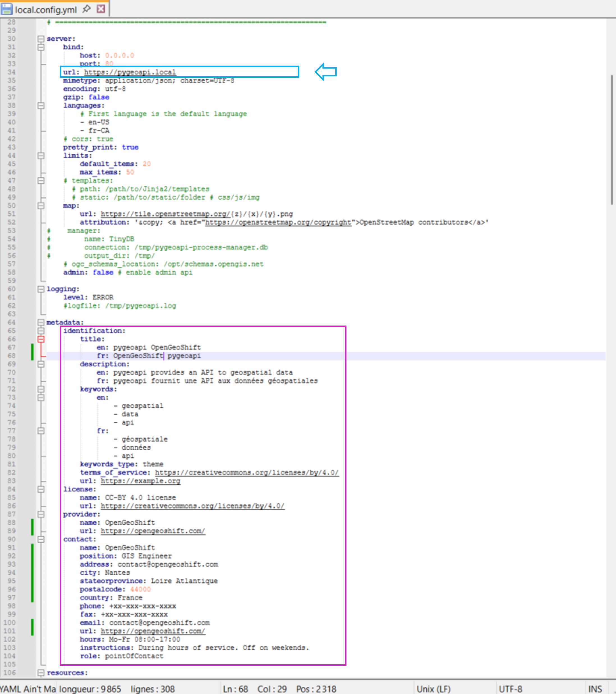This screenshot has width=616, height=694.
Task: Toggle overwrite mode via the INS indicator
Action: tap(596, 689)
